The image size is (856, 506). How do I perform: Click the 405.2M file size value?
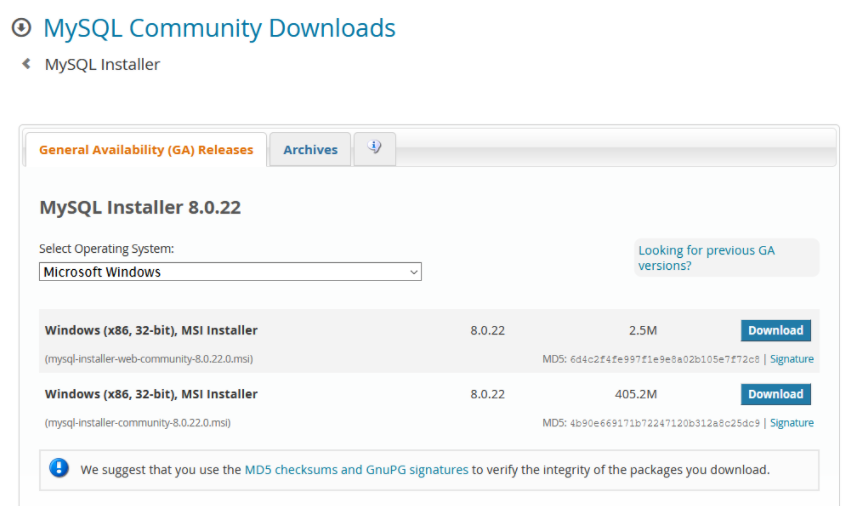pos(636,394)
